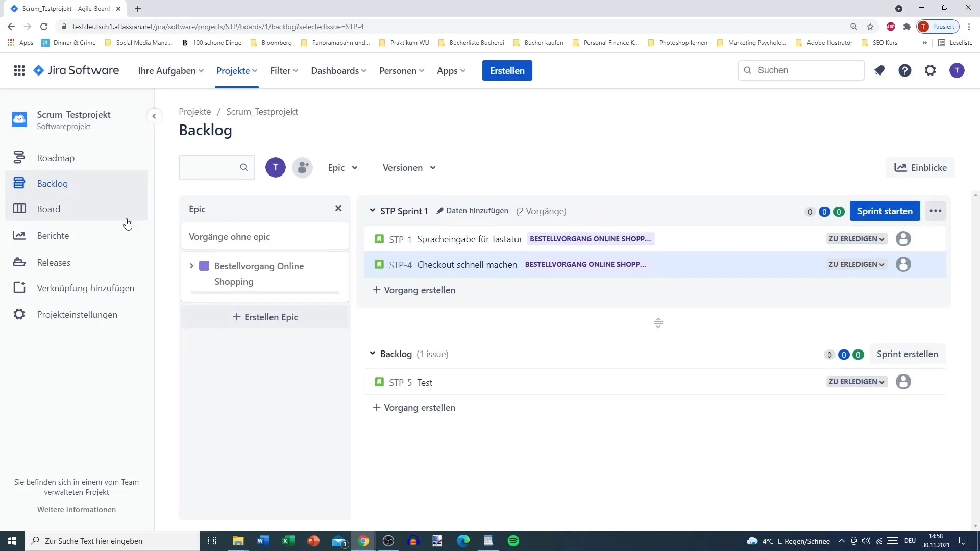Click the Backlog navigation icon
The width and height of the screenshot is (980, 551).
tap(18, 182)
